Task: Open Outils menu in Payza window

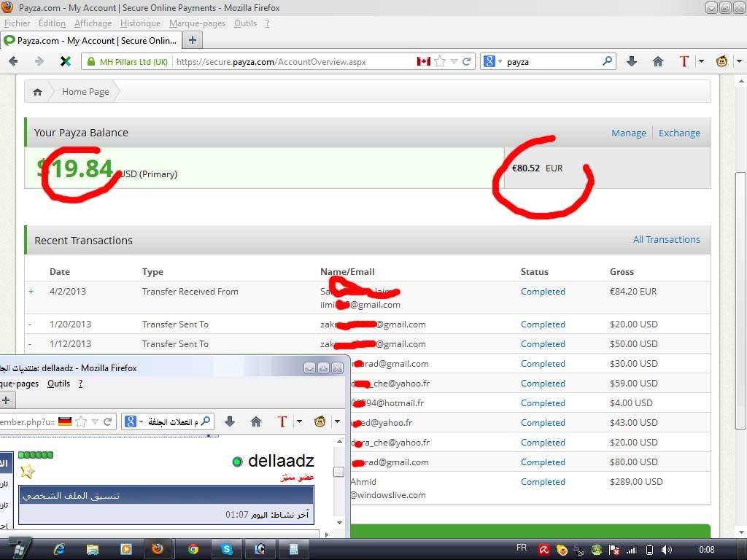Action: click(245, 23)
